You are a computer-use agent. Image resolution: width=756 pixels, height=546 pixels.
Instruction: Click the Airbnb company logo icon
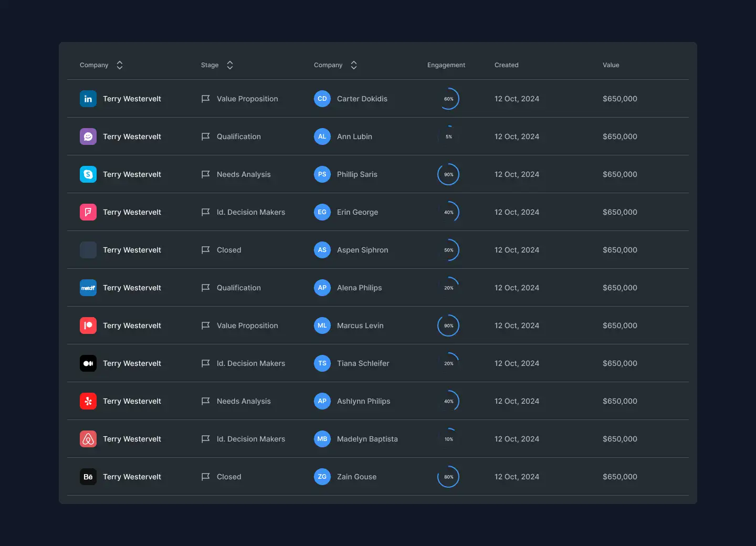88,439
